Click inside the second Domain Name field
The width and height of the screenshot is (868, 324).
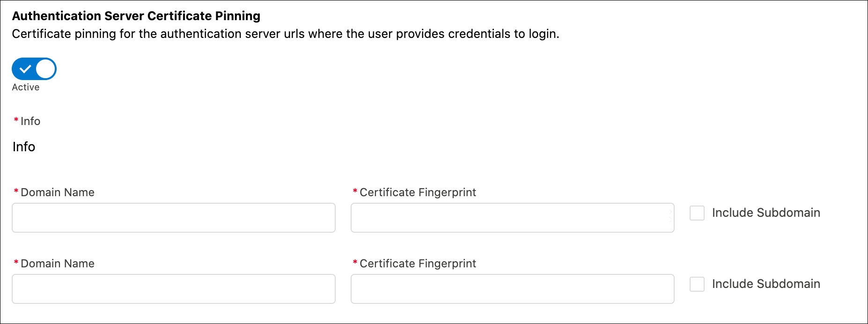pyautogui.click(x=173, y=289)
